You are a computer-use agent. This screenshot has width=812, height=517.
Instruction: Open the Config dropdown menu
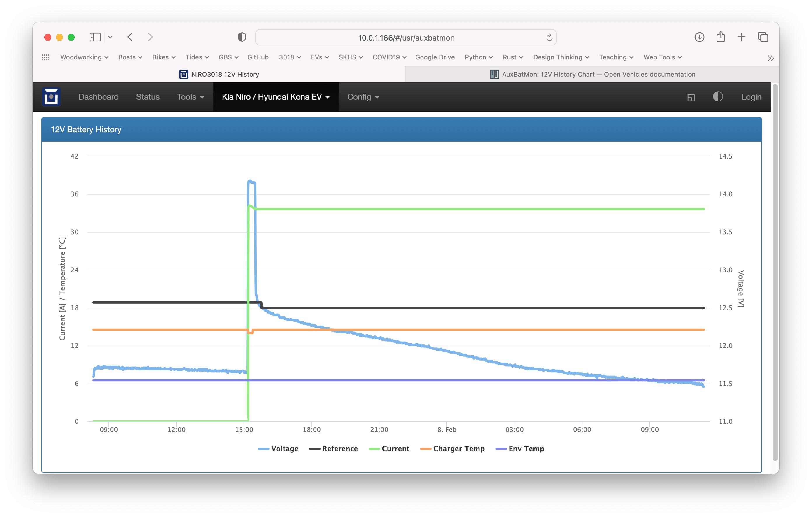363,97
